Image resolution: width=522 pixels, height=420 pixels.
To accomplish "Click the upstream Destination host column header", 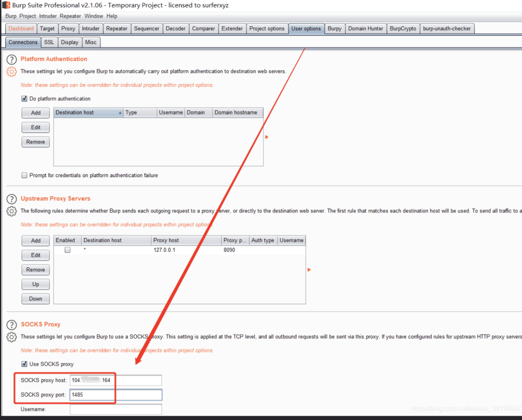I will click(x=116, y=240).
